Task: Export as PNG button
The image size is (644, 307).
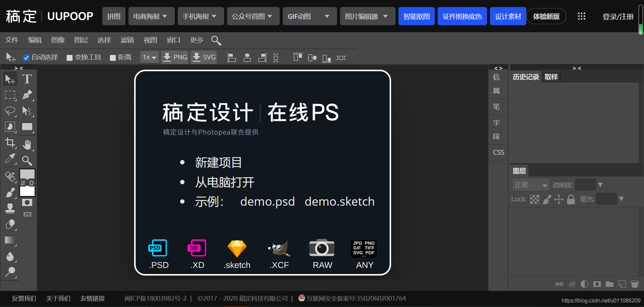Action: click(x=175, y=57)
